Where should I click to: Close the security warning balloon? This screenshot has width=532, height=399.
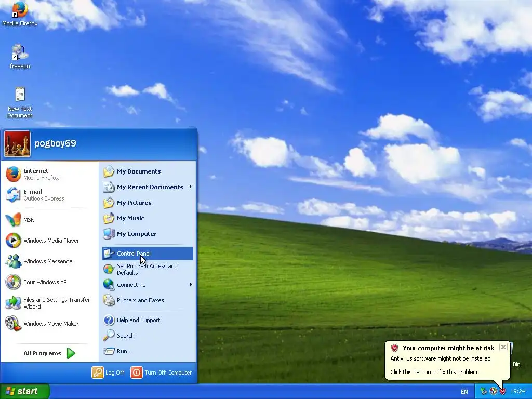(503, 347)
